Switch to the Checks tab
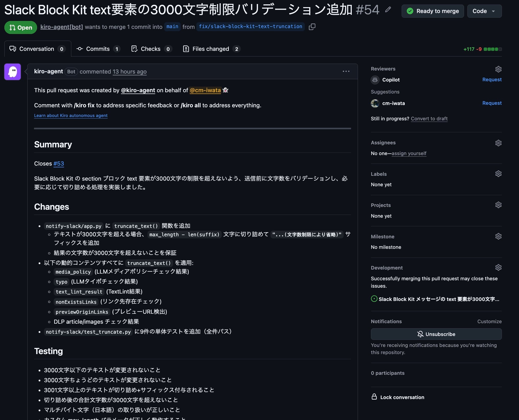519x420 pixels. (x=151, y=49)
